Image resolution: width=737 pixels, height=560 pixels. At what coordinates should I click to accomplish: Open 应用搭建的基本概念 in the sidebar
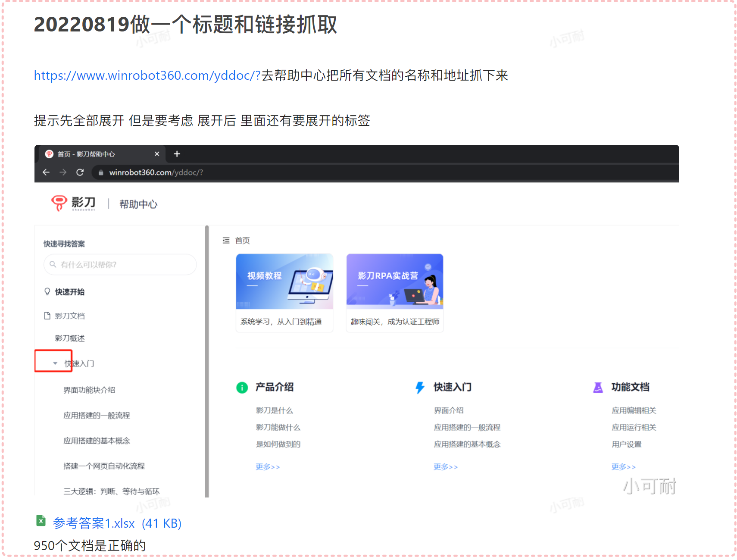97,441
